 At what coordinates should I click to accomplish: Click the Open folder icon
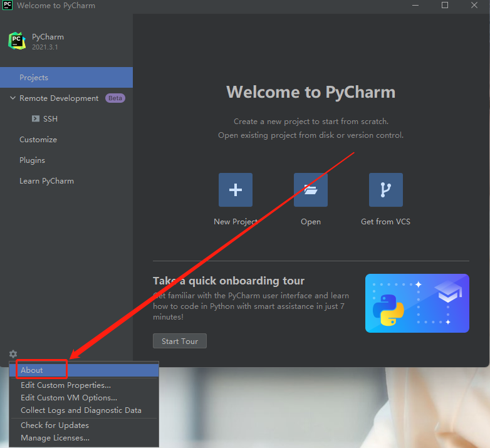pyautogui.click(x=311, y=190)
